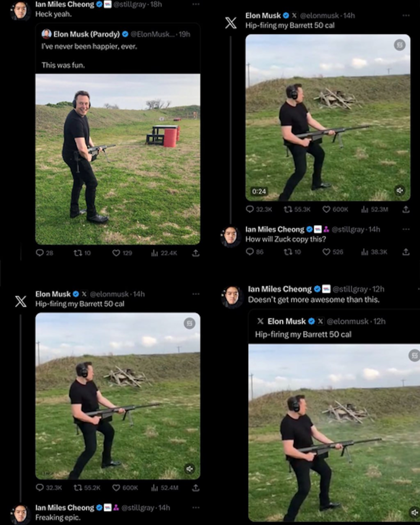Viewport: 420px width, 525px height.
Task: Open the photo in the "This was fun." quote
Action: tap(118, 159)
